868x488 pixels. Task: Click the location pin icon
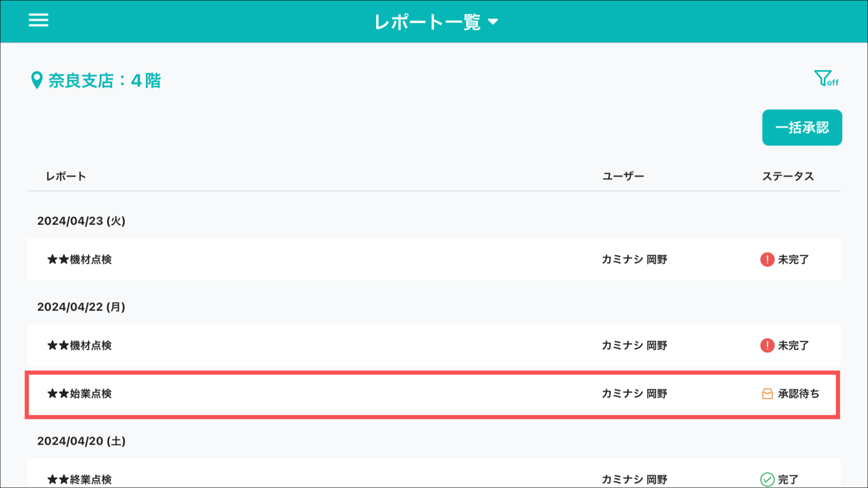37,80
